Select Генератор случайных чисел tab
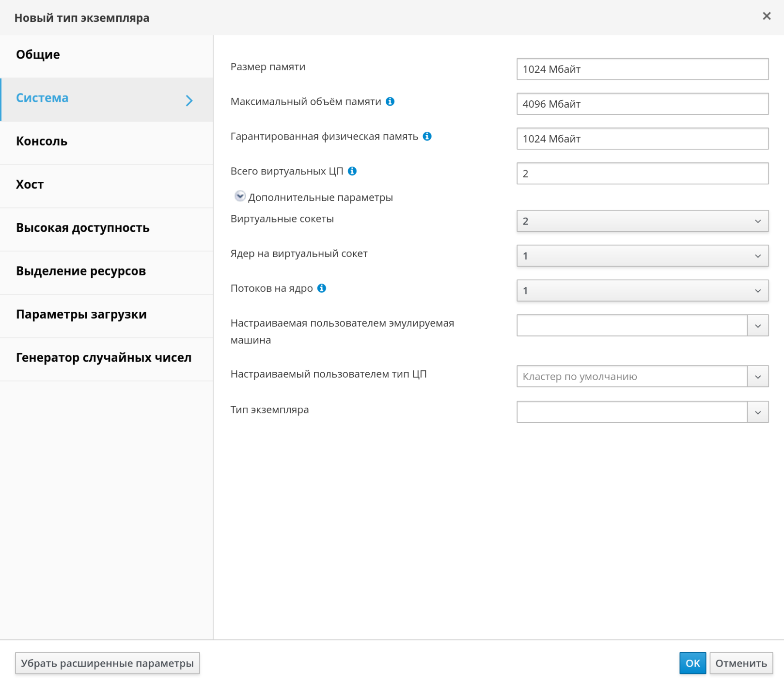 [x=104, y=358]
